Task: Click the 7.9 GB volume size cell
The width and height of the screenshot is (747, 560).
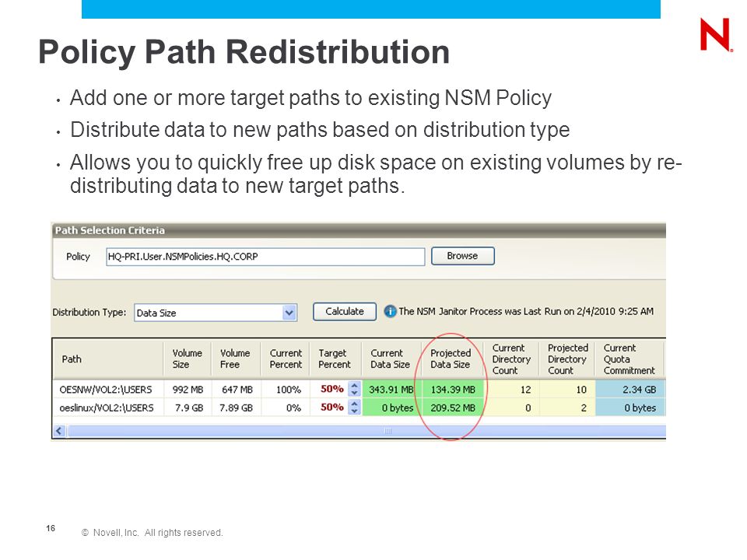Action: point(188,408)
